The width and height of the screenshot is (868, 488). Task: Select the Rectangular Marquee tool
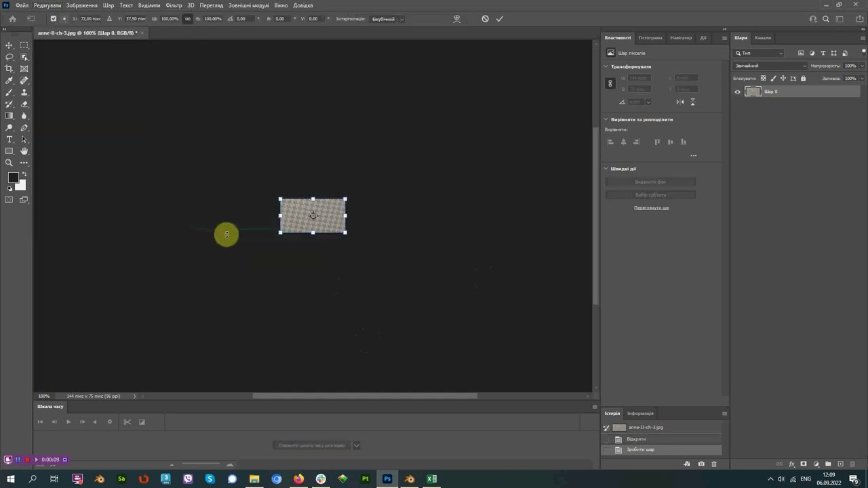(x=24, y=45)
